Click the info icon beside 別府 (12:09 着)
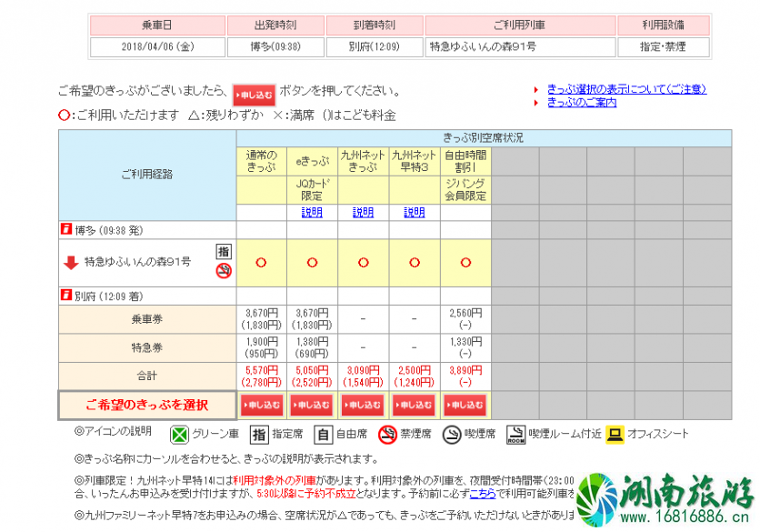760x532 pixels. [66, 295]
